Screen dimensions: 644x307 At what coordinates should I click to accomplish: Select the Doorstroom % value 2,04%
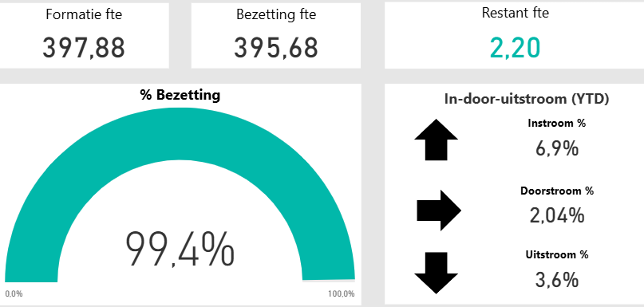point(557,215)
